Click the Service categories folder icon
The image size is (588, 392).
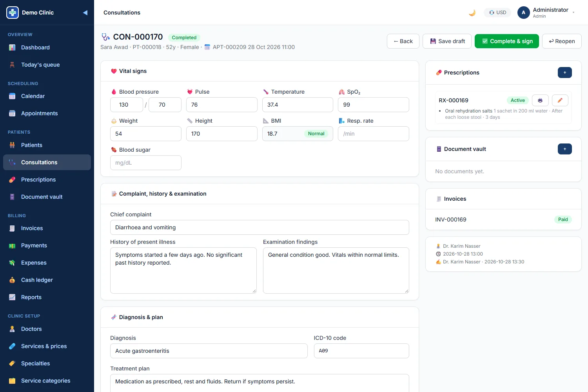pyautogui.click(x=12, y=381)
